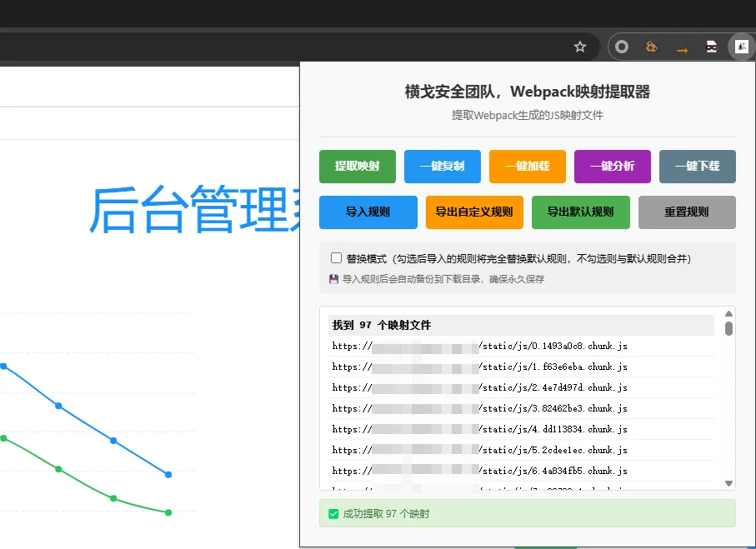Open the circle extension icon in toolbar
This screenshot has height=549, width=756.
(x=622, y=47)
